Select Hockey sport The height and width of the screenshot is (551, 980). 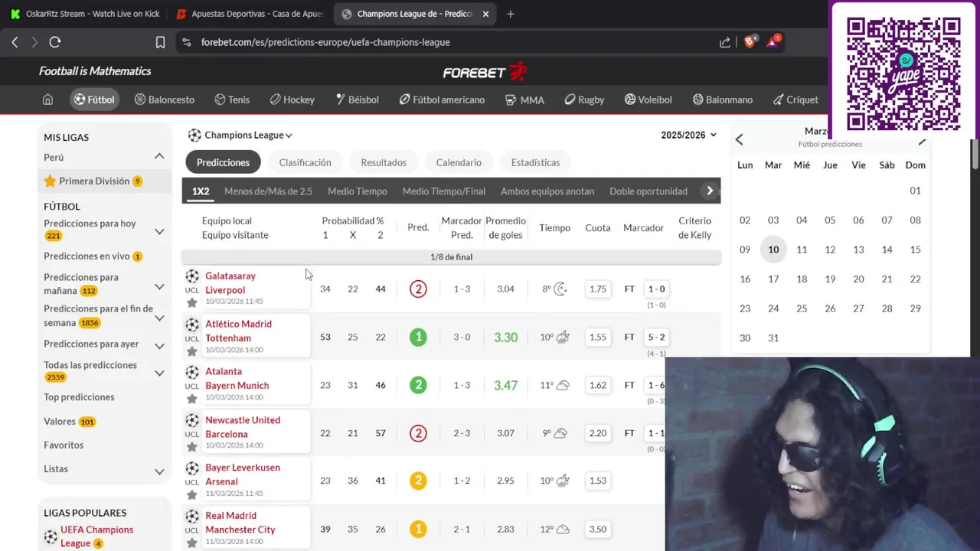pyautogui.click(x=292, y=99)
